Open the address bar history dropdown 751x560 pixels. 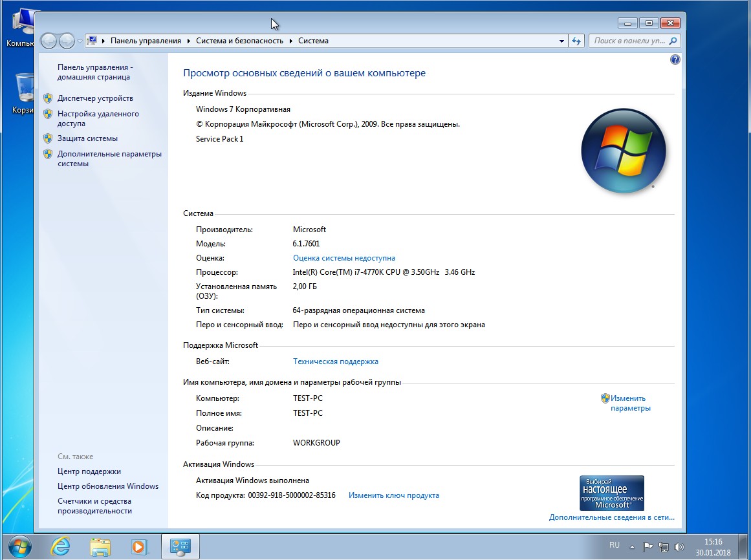(x=561, y=41)
